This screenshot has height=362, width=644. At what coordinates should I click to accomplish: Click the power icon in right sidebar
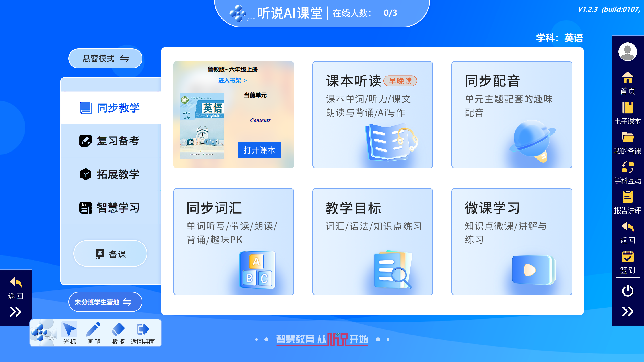point(627,291)
